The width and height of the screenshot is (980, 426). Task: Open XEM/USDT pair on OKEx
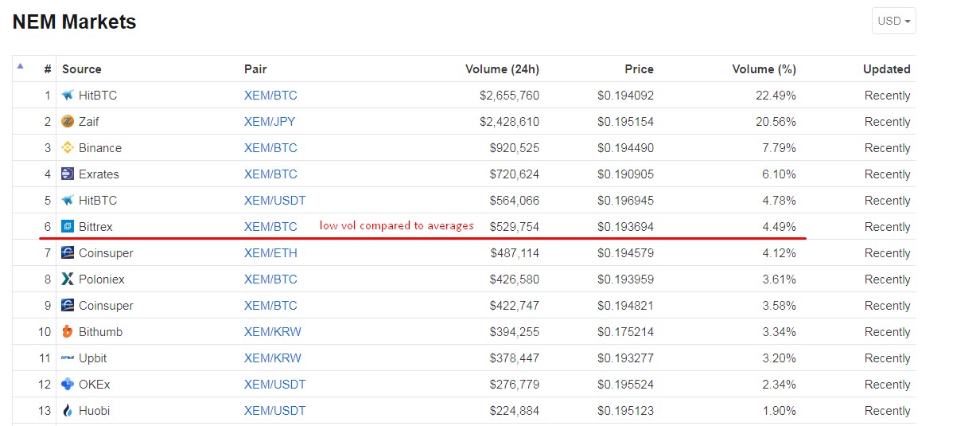tap(274, 385)
